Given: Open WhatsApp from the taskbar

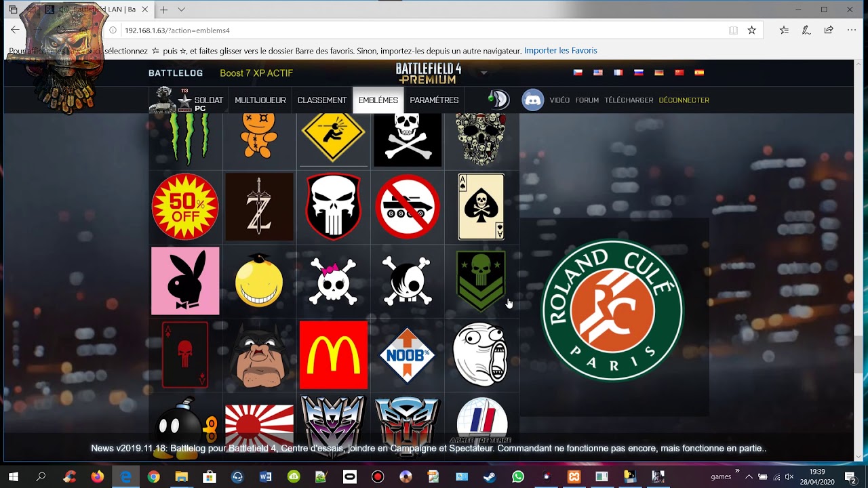Looking at the screenshot, I should [518, 476].
